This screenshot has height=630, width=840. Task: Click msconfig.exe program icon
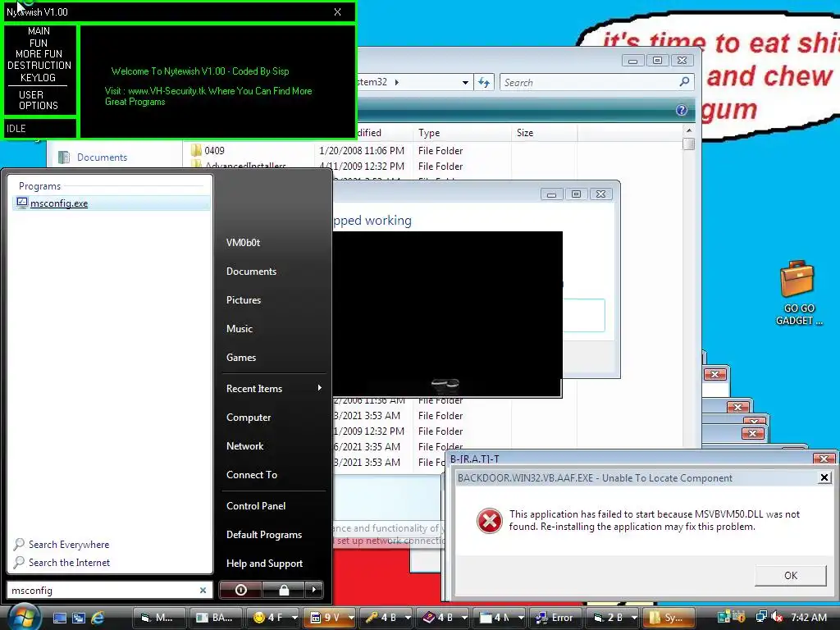tap(21, 203)
